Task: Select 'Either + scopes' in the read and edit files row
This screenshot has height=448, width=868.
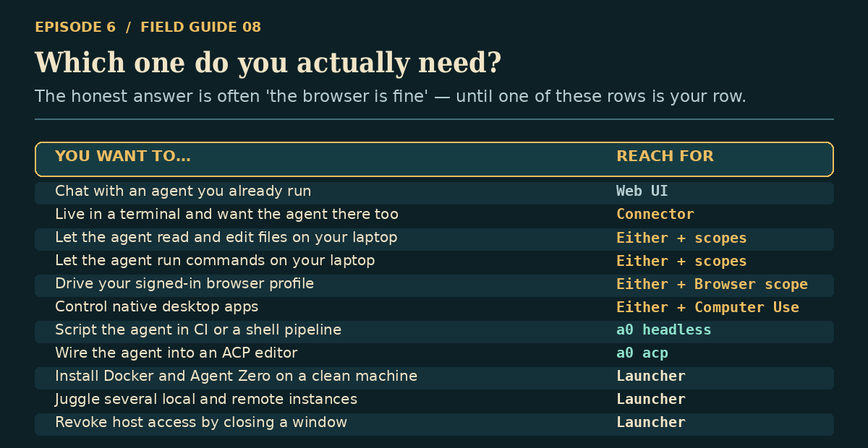Action: (x=681, y=238)
